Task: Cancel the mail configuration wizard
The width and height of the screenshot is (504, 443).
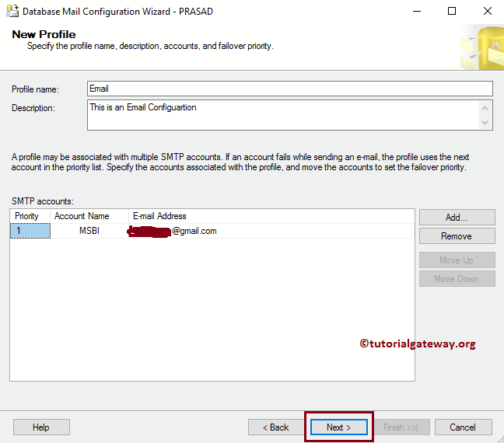Action: coord(464,427)
